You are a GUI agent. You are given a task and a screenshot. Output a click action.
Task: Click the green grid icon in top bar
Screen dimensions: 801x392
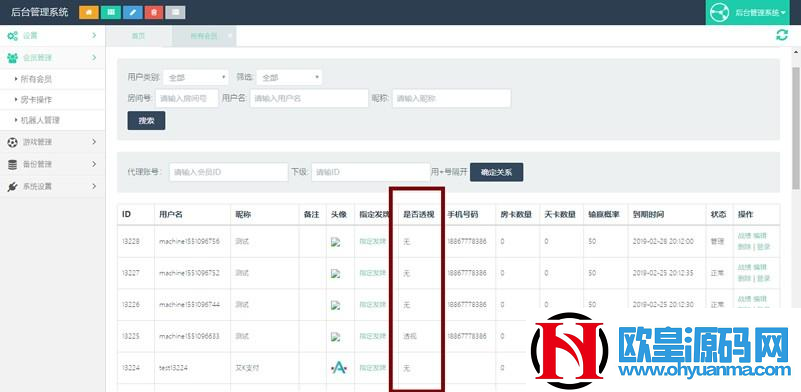coord(110,12)
